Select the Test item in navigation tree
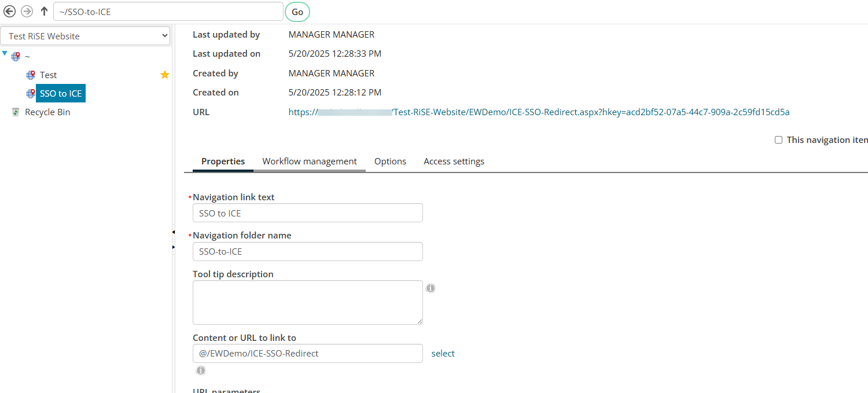868x393 pixels. [x=48, y=75]
